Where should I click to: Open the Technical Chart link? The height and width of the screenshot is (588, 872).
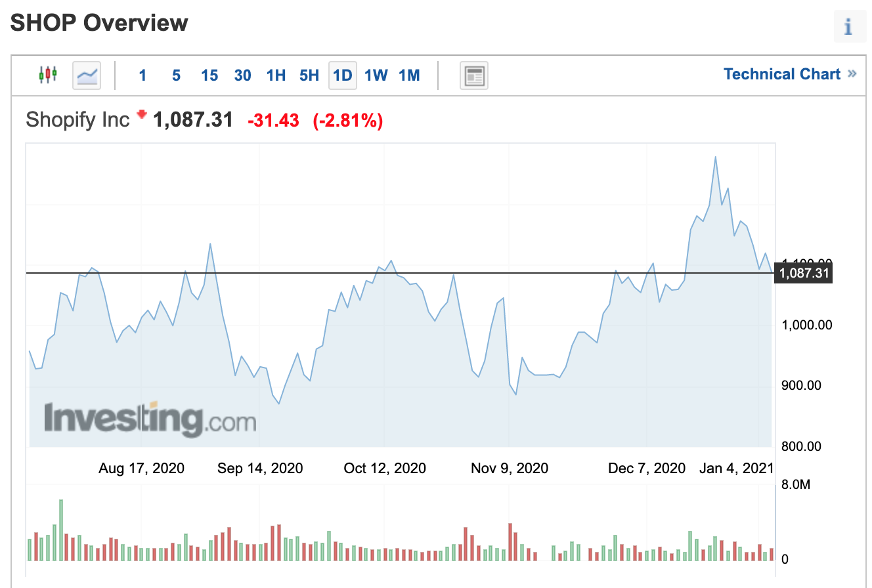[790, 74]
